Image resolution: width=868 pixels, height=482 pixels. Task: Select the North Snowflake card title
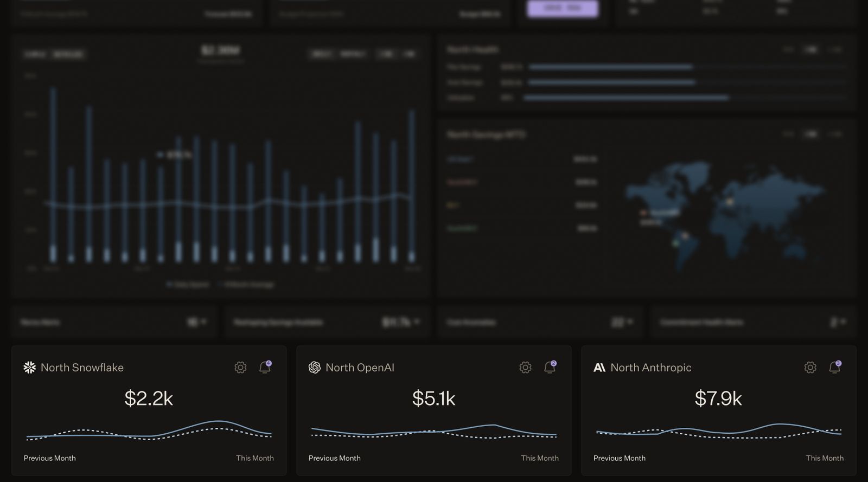[x=82, y=368]
